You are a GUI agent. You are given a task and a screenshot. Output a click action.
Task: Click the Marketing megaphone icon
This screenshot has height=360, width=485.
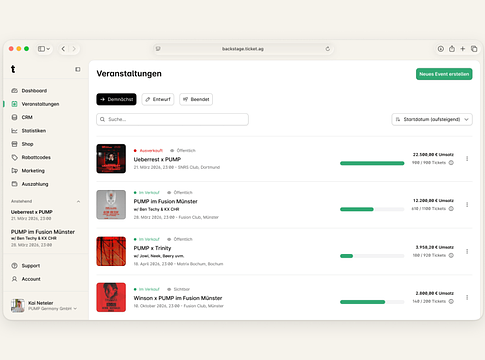pos(14,171)
